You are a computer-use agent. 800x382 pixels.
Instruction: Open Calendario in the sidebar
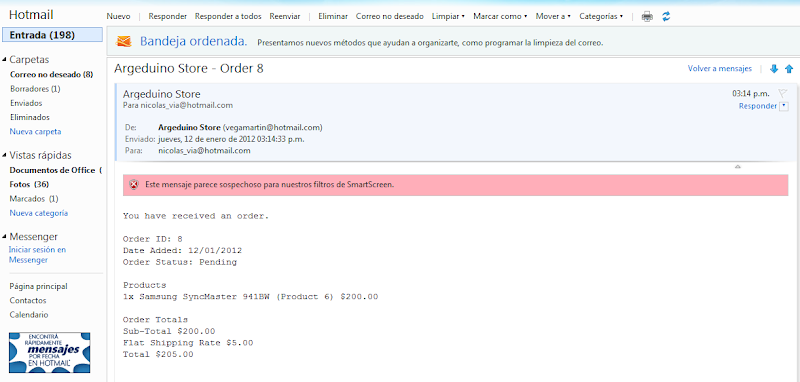pyautogui.click(x=29, y=315)
